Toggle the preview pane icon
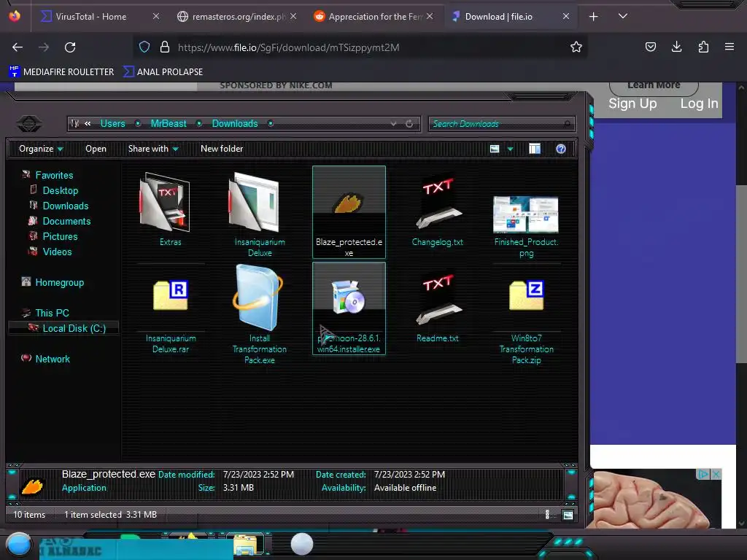747x560 pixels. click(x=535, y=149)
